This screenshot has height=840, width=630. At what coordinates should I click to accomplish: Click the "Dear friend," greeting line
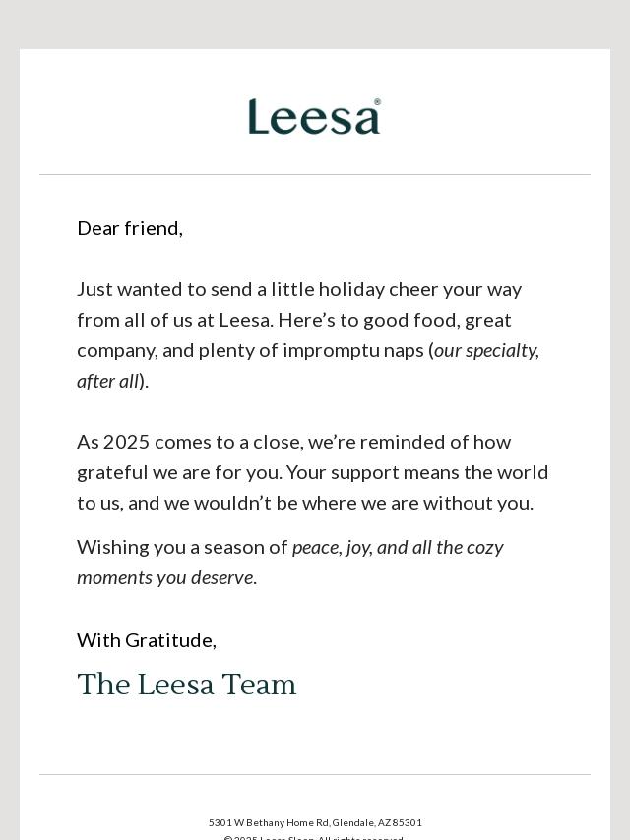(130, 228)
